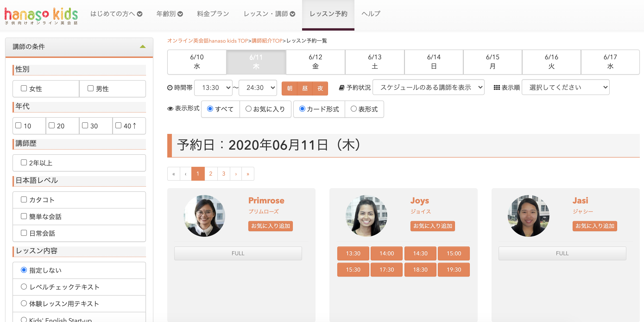Open the 13:30 start time dropdown

[x=213, y=88]
